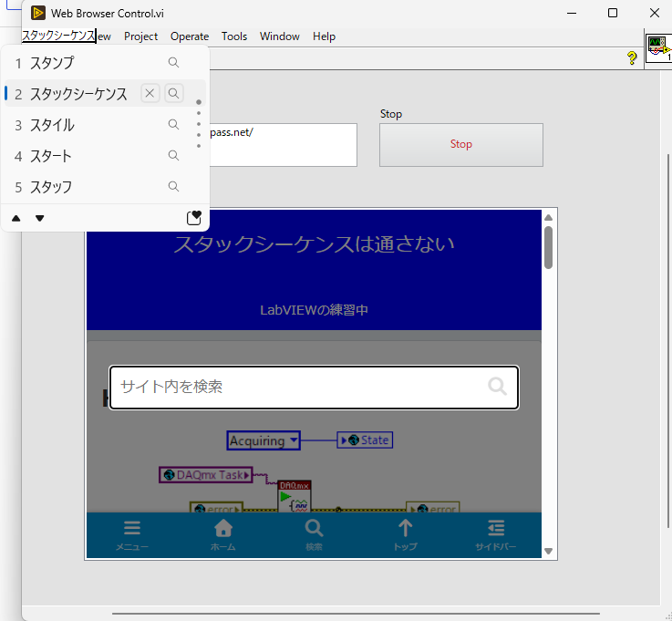Open the Tools menu

[234, 36]
